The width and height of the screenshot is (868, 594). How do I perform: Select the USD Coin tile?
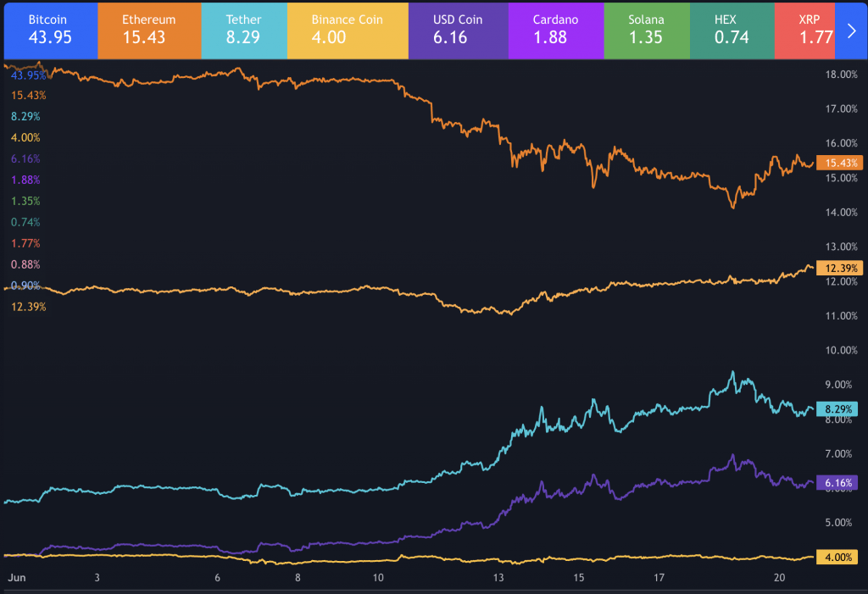pos(458,30)
